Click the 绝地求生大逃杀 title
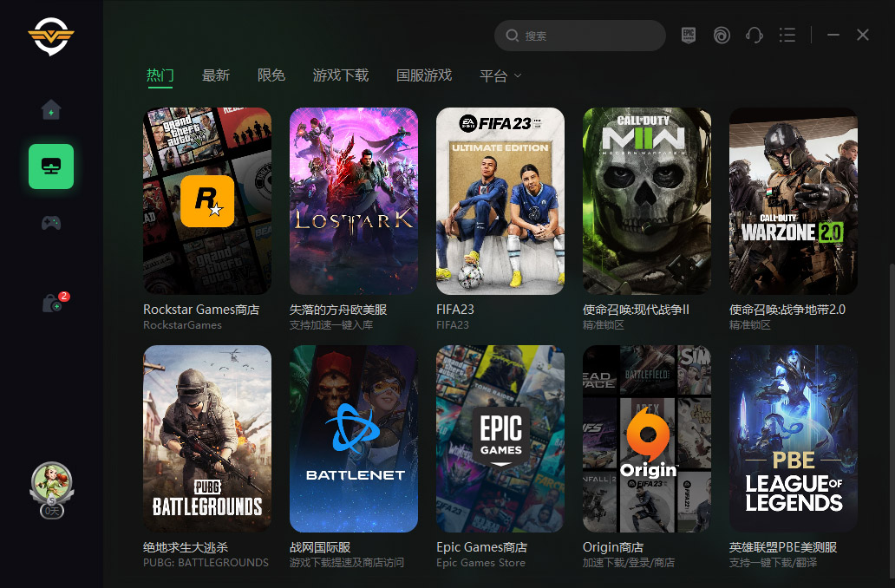Screen dimensions: 895x588 186,547
